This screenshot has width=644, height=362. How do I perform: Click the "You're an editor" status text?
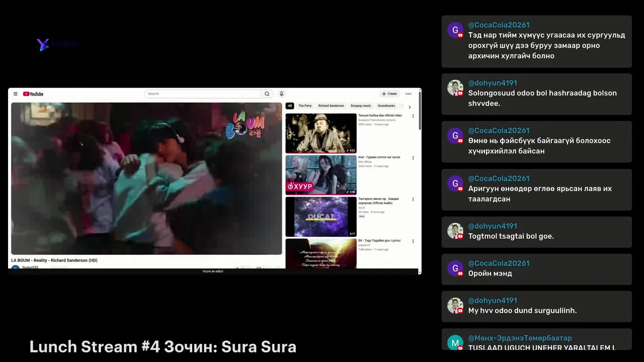pyautogui.click(x=213, y=271)
